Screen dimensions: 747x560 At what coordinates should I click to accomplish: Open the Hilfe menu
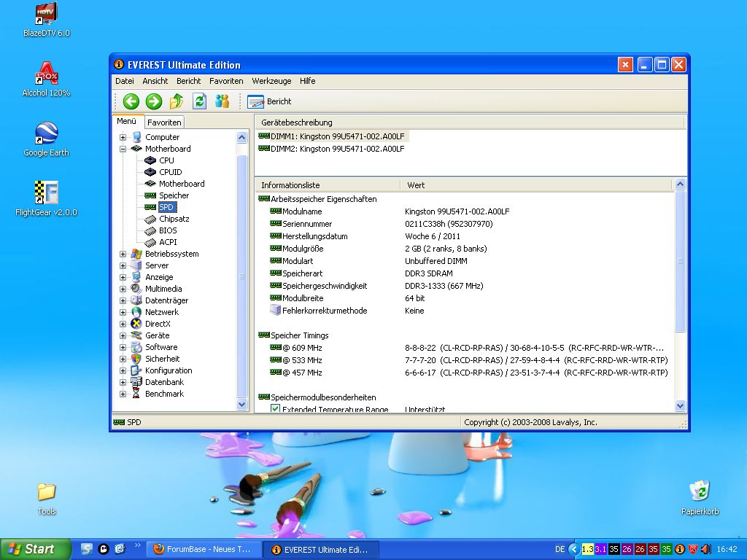pos(308,81)
